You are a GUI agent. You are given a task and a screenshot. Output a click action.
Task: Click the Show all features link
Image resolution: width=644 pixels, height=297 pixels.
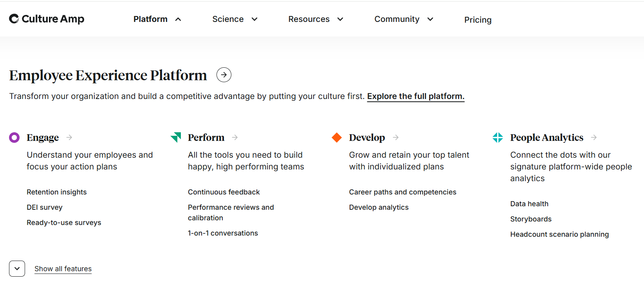[63, 269]
